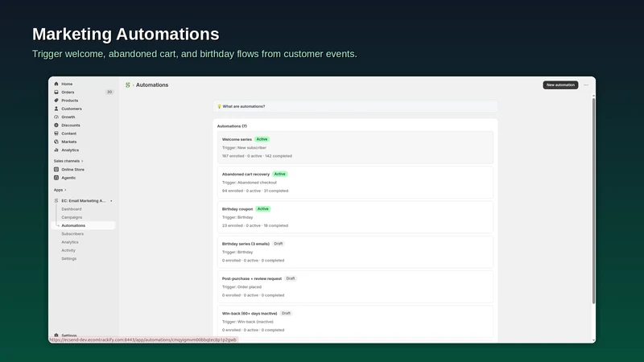Screen dimensions: 644x362
Task: Click the Products tag icon
Action: [56, 100]
